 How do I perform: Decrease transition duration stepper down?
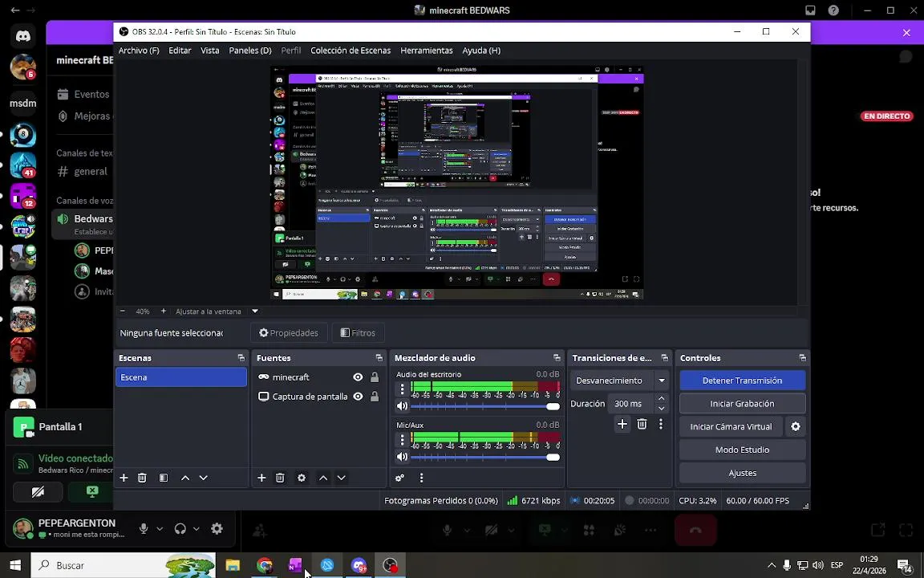click(661, 408)
